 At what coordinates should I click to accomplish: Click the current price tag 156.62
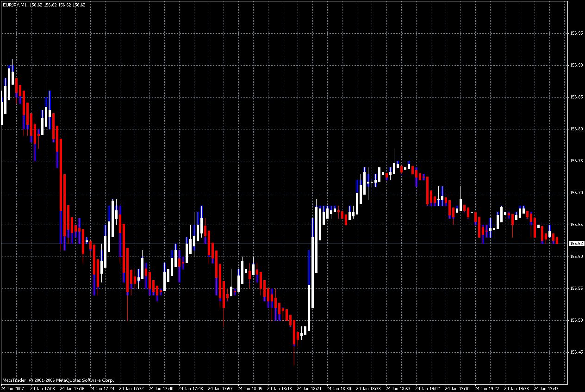[x=576, y=243]
